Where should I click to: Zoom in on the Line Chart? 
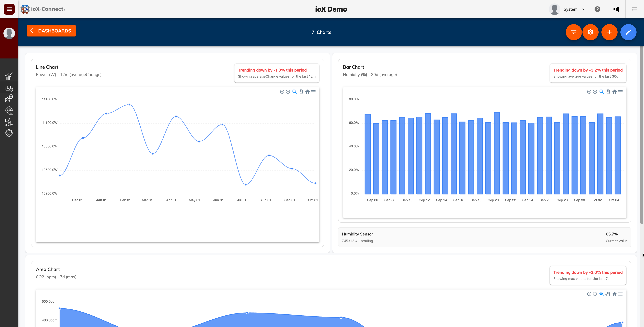pos(282,92)
